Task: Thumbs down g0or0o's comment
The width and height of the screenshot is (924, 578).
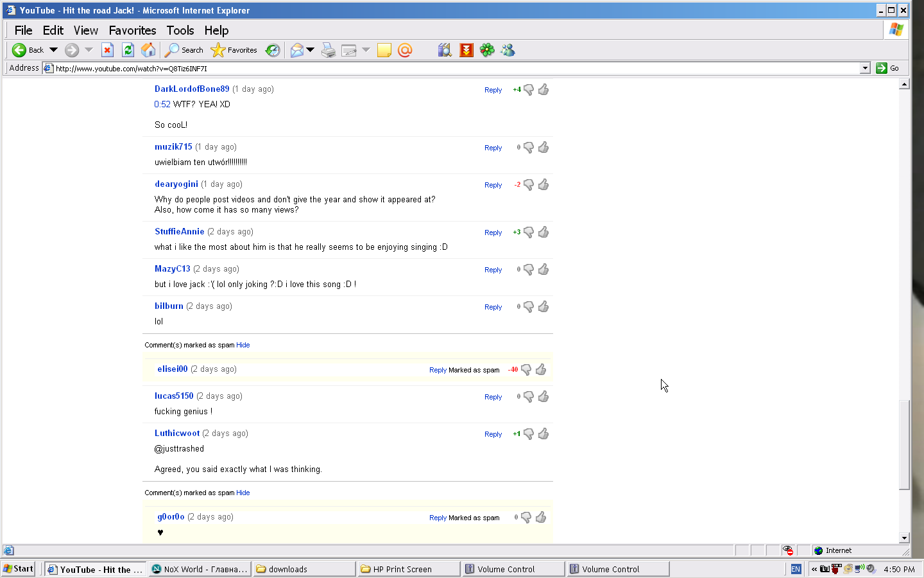Action: [x=526, y=518]
